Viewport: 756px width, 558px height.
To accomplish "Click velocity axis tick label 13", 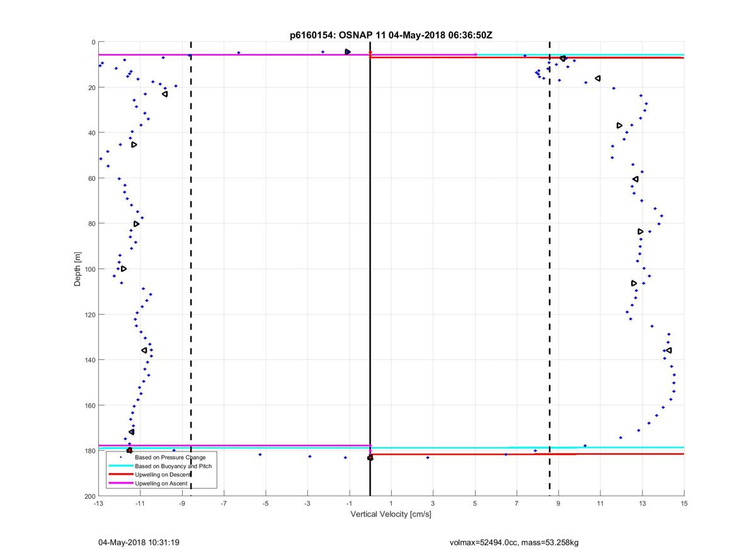I will click(x=642, y=504).
